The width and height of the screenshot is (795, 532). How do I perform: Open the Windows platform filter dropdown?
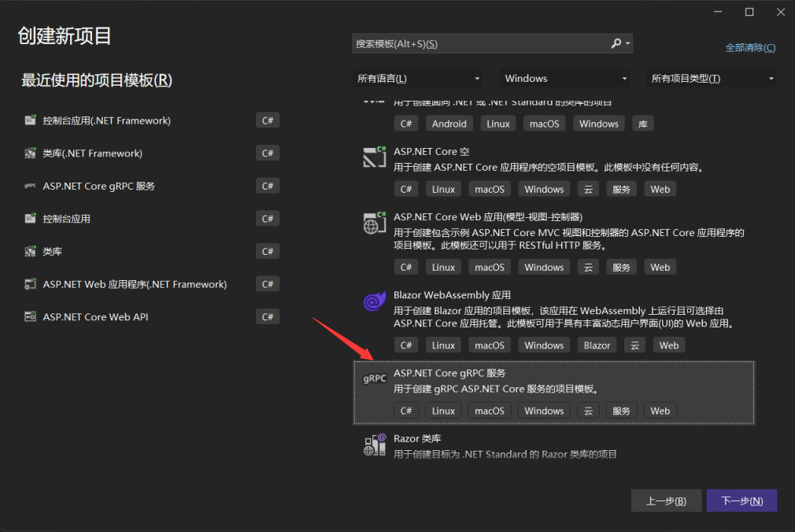click(565, 78)
